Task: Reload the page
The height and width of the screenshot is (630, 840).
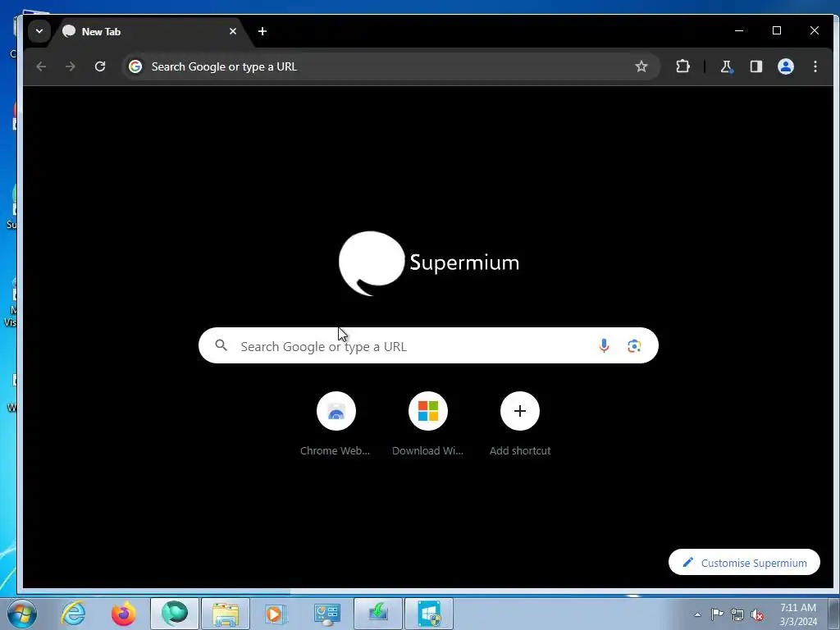Action: click(99, 66)
